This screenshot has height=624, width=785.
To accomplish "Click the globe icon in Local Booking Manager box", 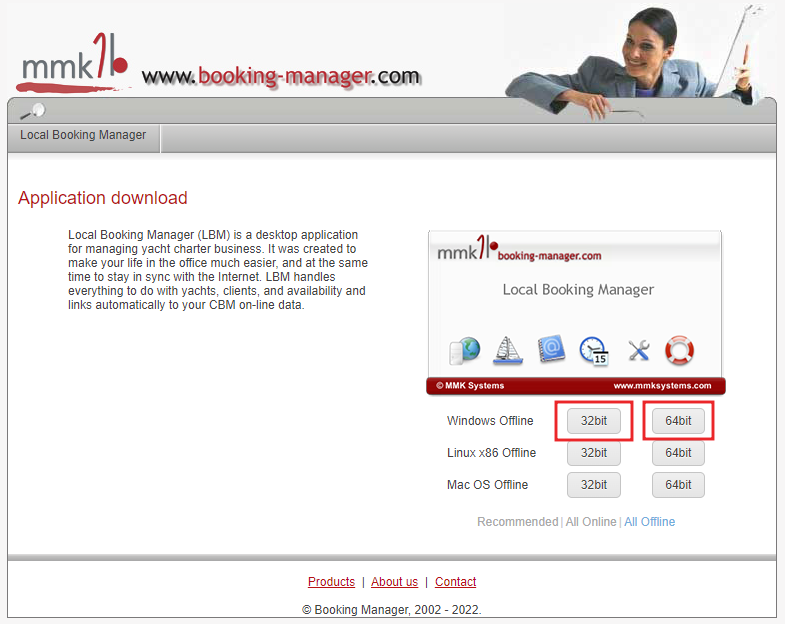I will pos(465,351).
